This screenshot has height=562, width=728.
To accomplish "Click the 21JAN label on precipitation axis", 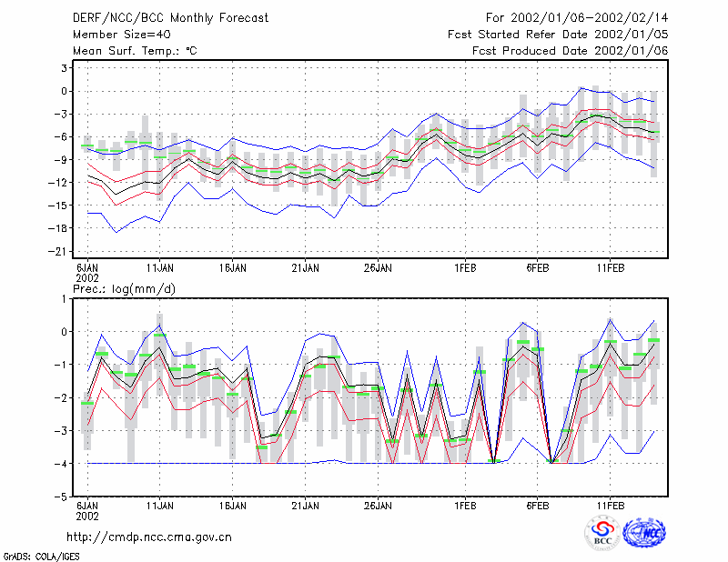I will [305, 506].
